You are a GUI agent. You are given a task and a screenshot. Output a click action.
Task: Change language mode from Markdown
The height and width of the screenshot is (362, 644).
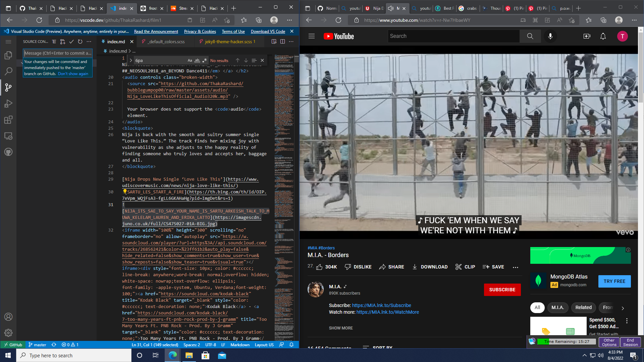[x=240, y=345]
